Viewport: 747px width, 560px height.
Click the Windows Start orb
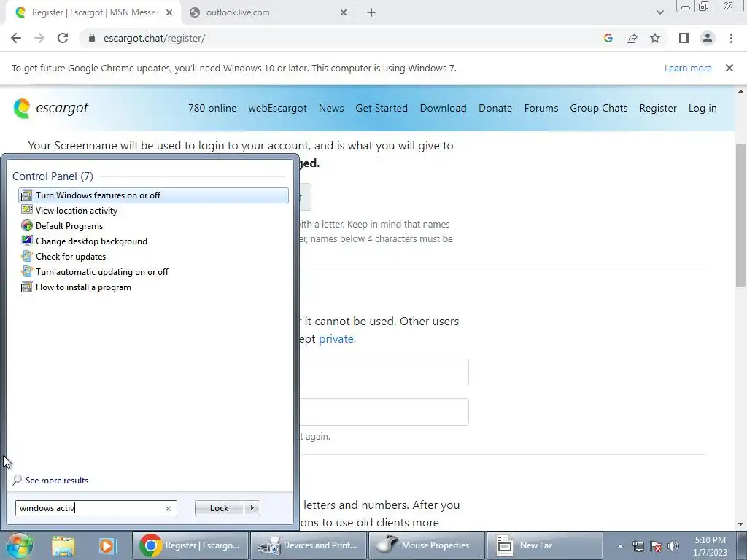(x=20, y=545)
